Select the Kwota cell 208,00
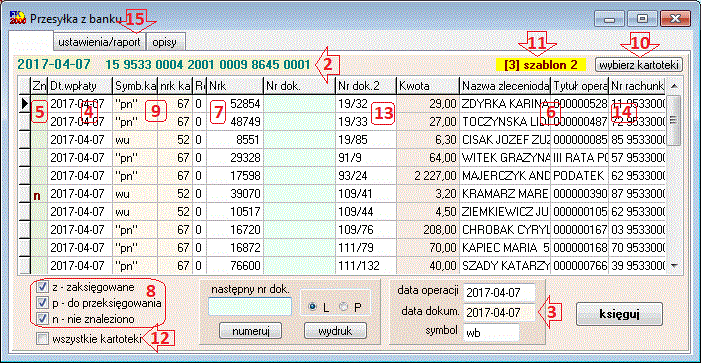Viewport: 701px width, 363px height. coord(427,230)
